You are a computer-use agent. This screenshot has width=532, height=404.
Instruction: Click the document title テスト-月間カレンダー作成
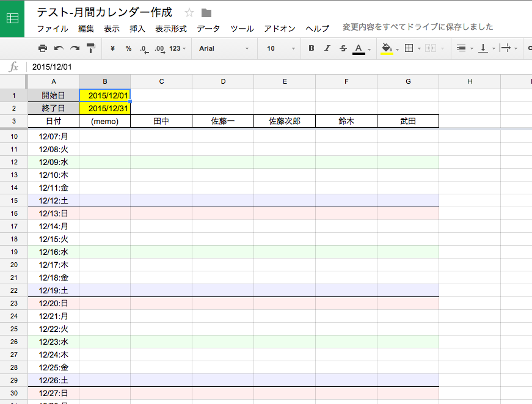[x=104, y=12]
